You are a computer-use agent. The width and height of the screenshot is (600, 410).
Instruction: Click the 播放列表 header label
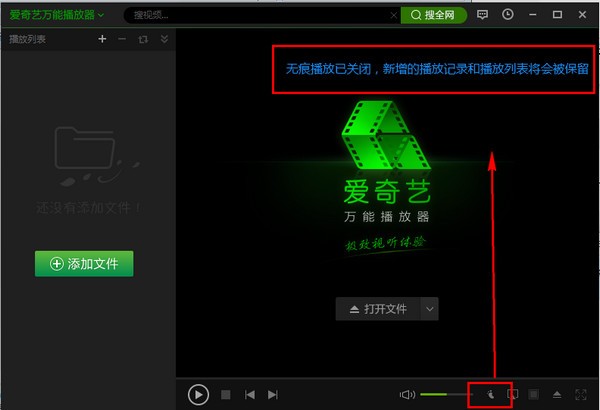[x=27, y=39]
